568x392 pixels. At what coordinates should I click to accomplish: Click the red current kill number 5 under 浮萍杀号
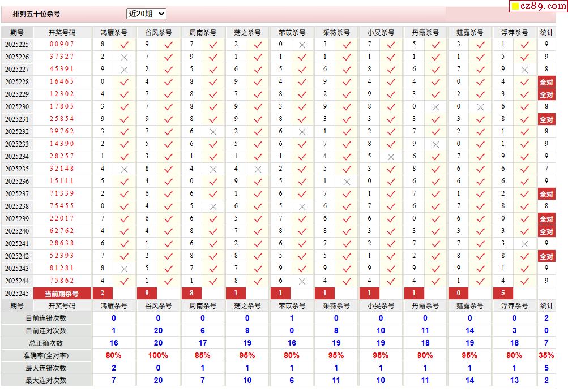[x=503, y=293]
